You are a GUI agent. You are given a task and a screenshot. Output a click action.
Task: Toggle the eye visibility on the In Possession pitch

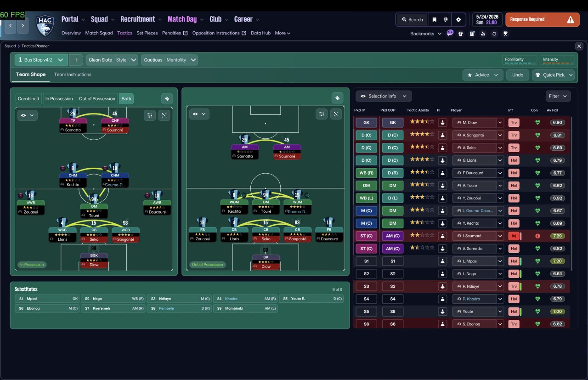coord(28,115)
